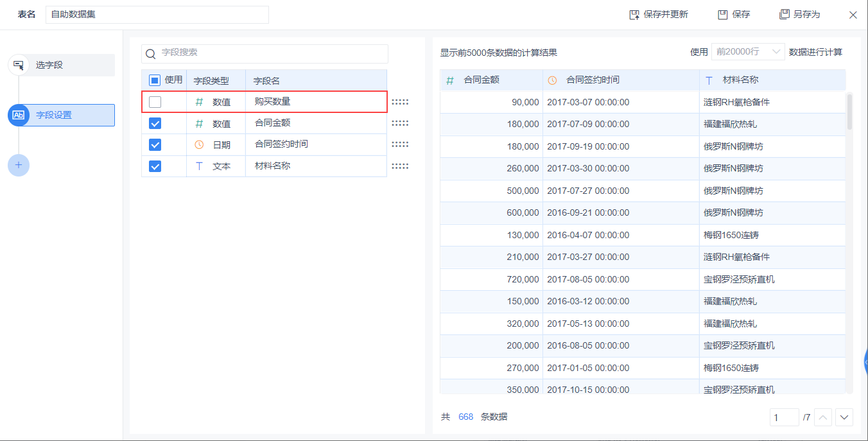Uncheck the 合同金额 field checkbox
This screenshot has width=868, height=441.
click(155, 123)
